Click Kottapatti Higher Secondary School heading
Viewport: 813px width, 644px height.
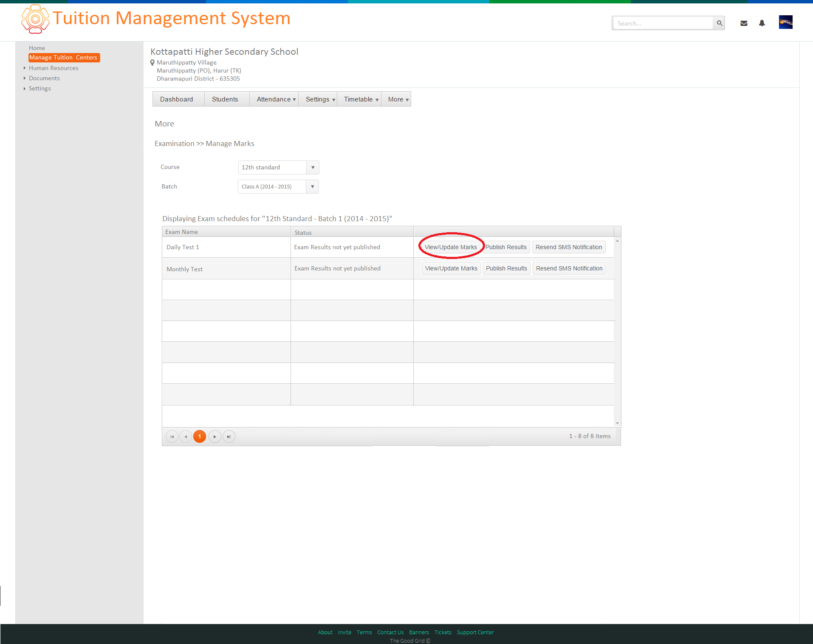(x=224, y=52)
